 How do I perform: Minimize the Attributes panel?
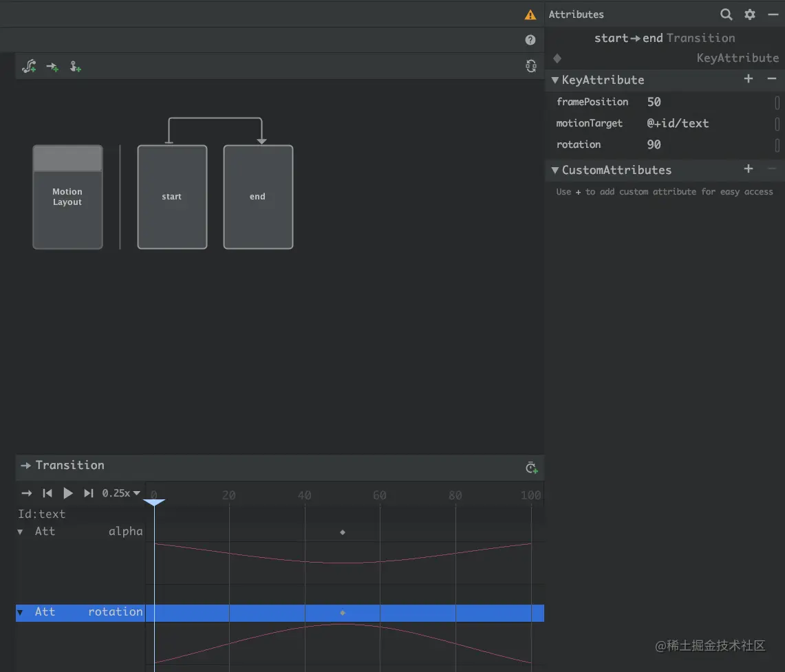coord(773,14)
